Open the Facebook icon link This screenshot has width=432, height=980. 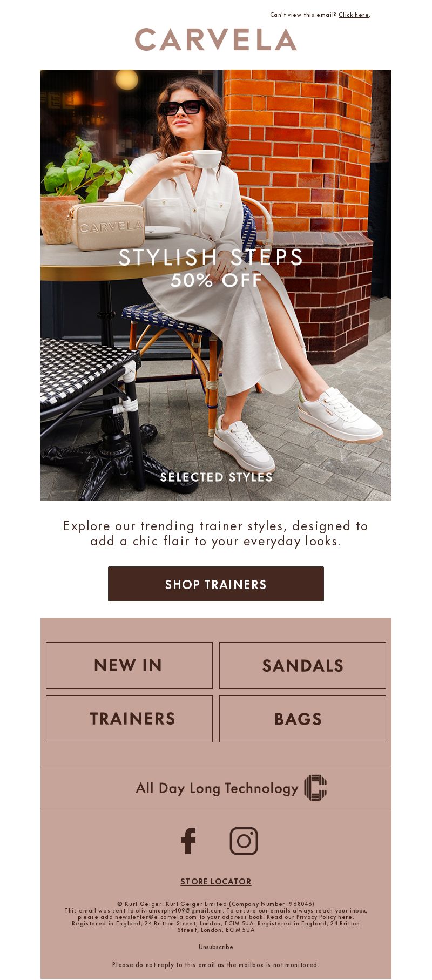point(188,841)
